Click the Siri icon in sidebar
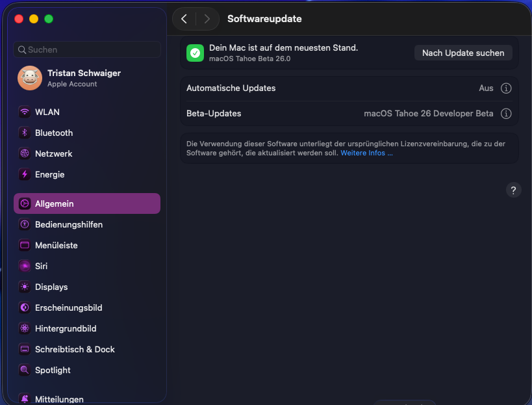532x405 pixels. [x=25, y=266]
